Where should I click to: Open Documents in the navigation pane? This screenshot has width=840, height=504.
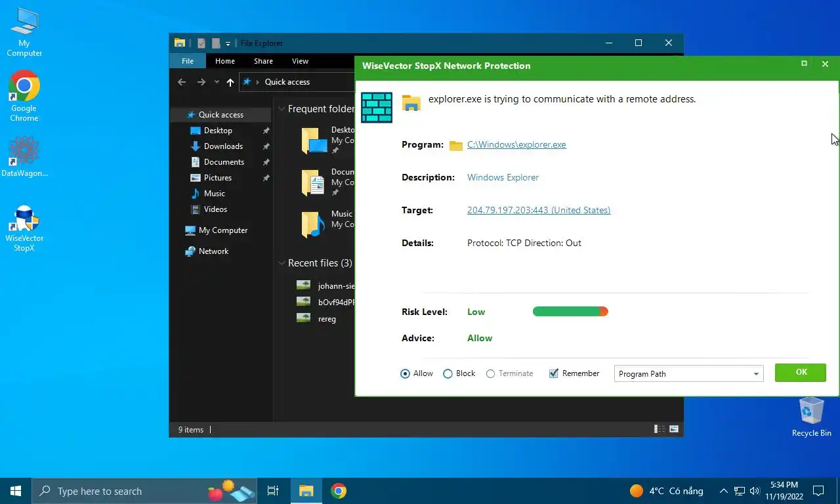(x=224, y=161)
